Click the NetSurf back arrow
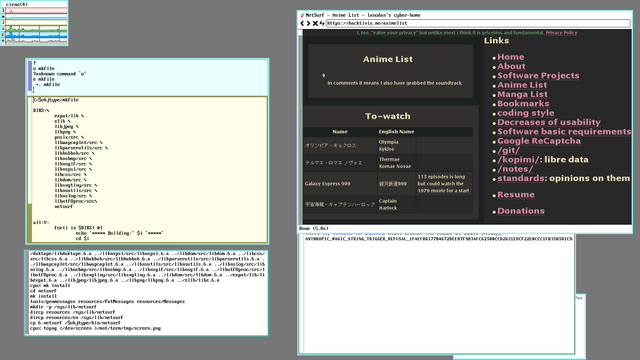The image size is (640, 360). tap(302, 23)
